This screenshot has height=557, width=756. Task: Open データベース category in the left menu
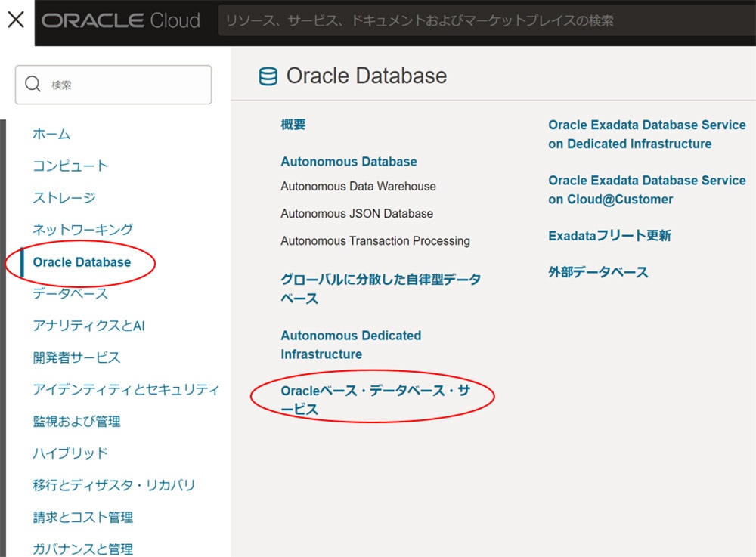pyautogui.click(x=70, y=293)
